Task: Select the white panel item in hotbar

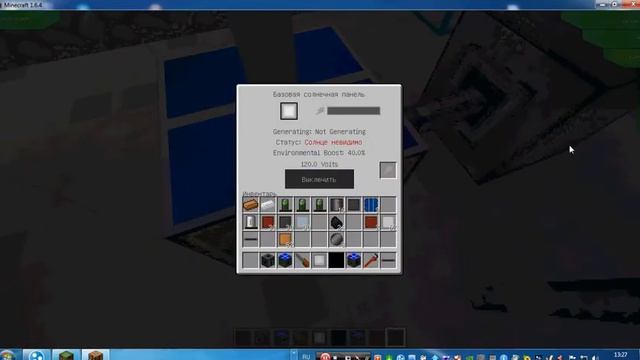Action: pos(319,260)
